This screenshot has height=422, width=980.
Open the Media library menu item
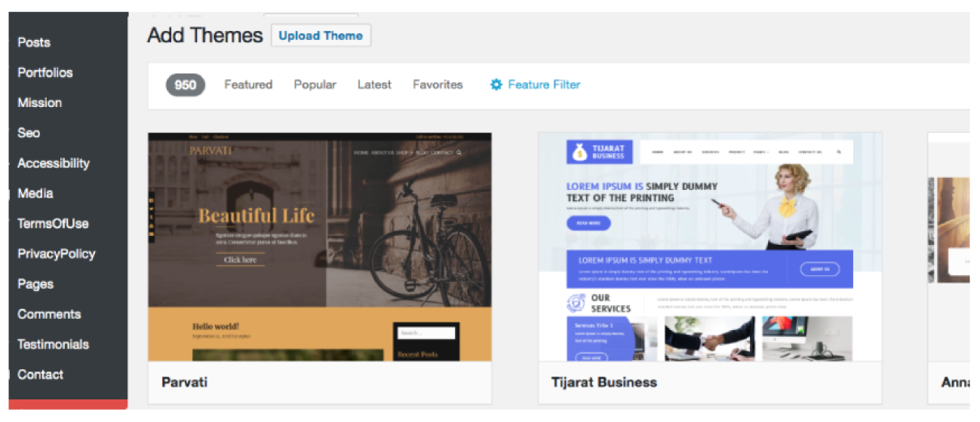[x=35, y=193]
